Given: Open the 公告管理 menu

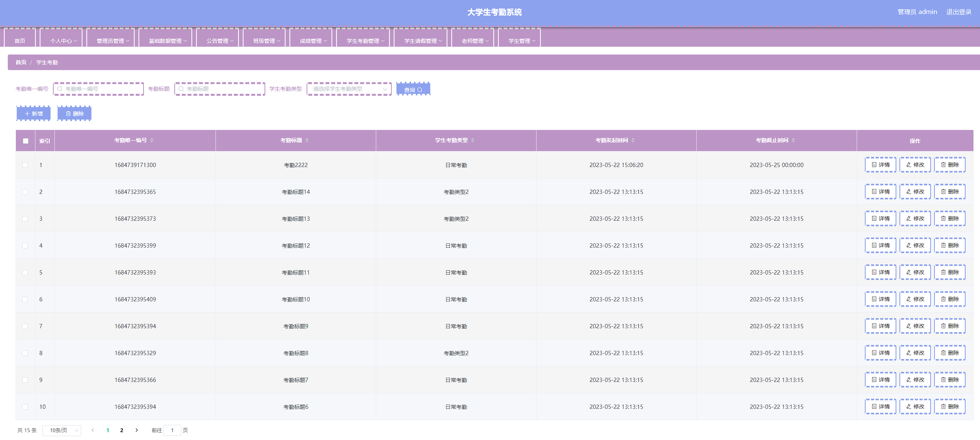Looking at the screenshot, I should pos(220,40).
